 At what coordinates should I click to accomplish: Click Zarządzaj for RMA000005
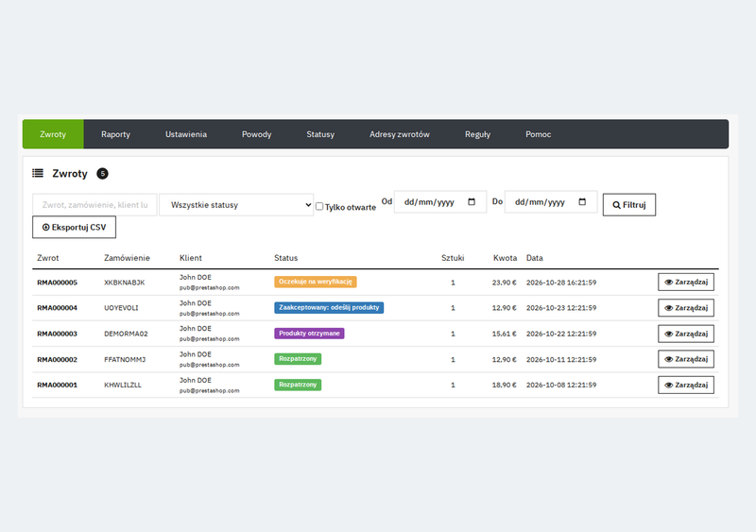[x=686, y=283]
